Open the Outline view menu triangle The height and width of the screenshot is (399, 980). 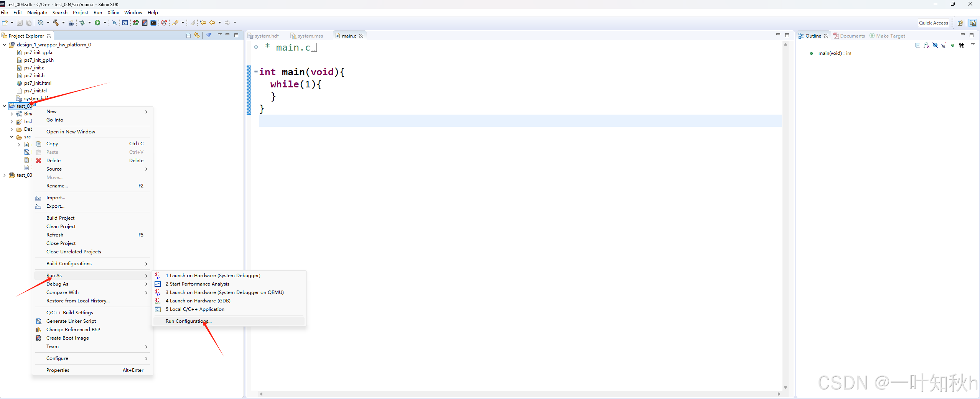pos(973,44)
